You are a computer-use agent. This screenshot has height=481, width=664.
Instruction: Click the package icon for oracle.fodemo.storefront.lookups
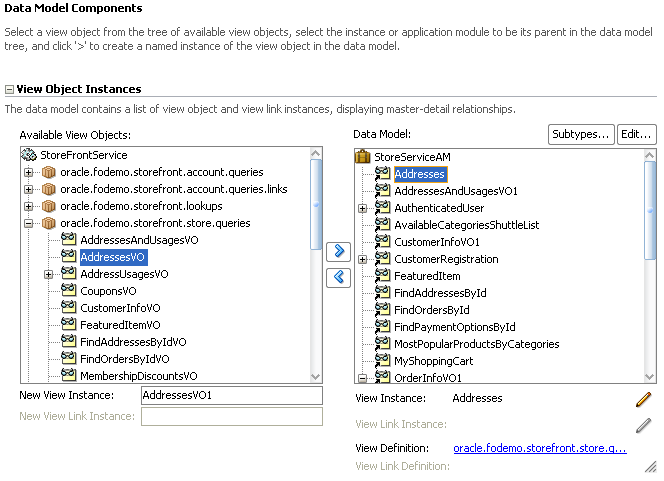click(49, 206)
